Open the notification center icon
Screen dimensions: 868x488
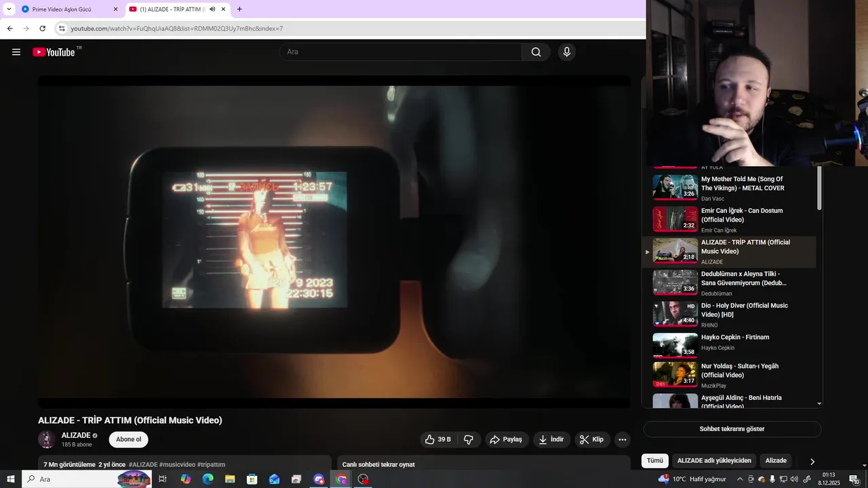coord(854,479)
